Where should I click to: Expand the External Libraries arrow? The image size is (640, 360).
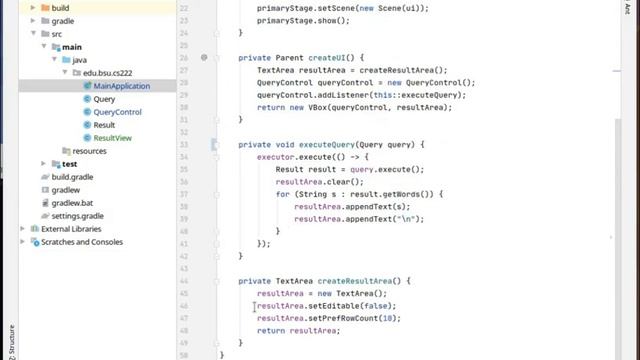[22, 229]
